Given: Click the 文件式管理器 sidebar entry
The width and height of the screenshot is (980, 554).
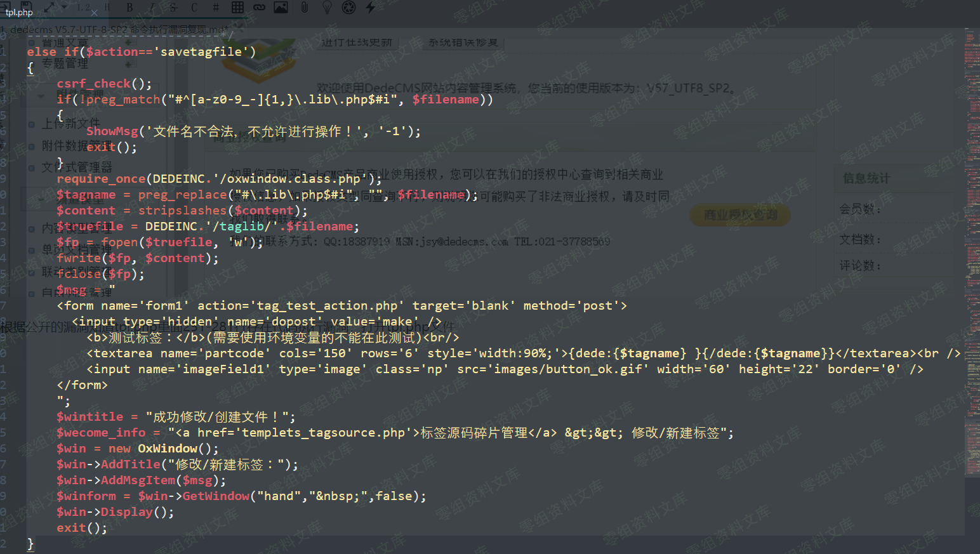Looking at the screenshot, I should [x=77, y=168].
